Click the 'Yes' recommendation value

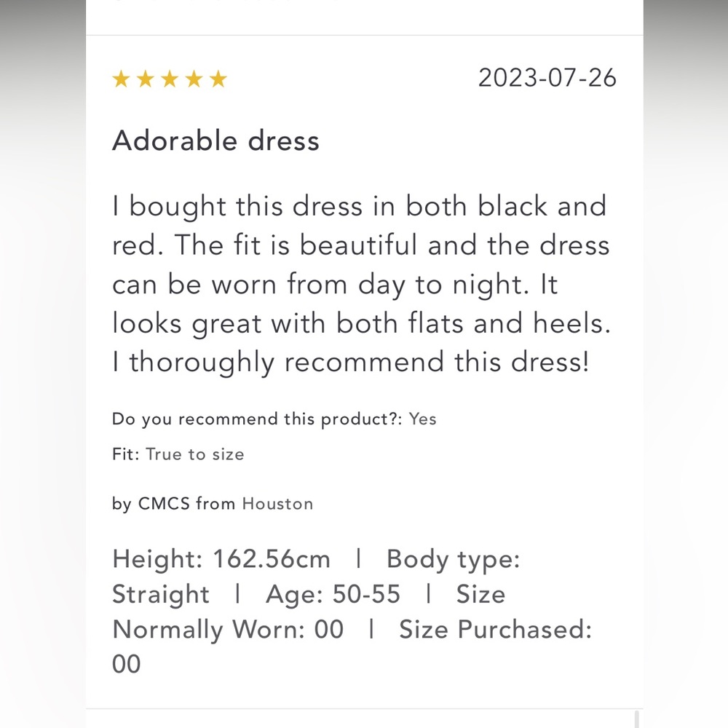coord(422,419)
